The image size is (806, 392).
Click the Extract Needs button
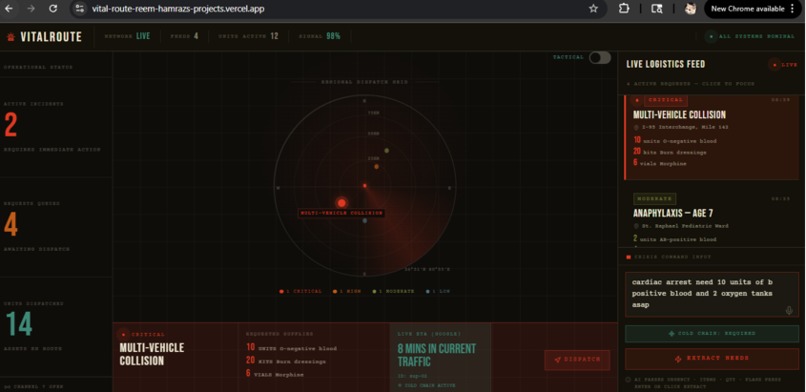click(x=712, y=359)
